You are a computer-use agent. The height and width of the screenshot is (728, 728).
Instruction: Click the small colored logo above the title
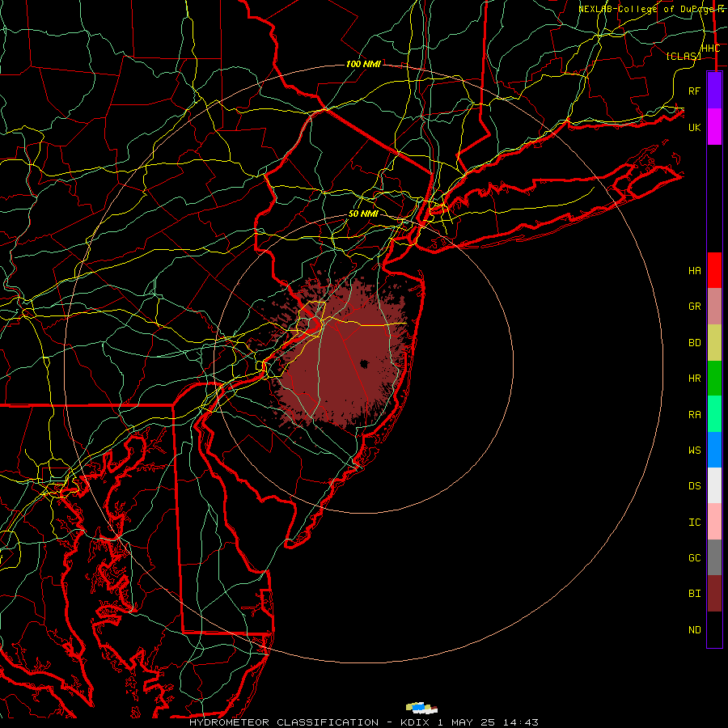coord(421,708)
